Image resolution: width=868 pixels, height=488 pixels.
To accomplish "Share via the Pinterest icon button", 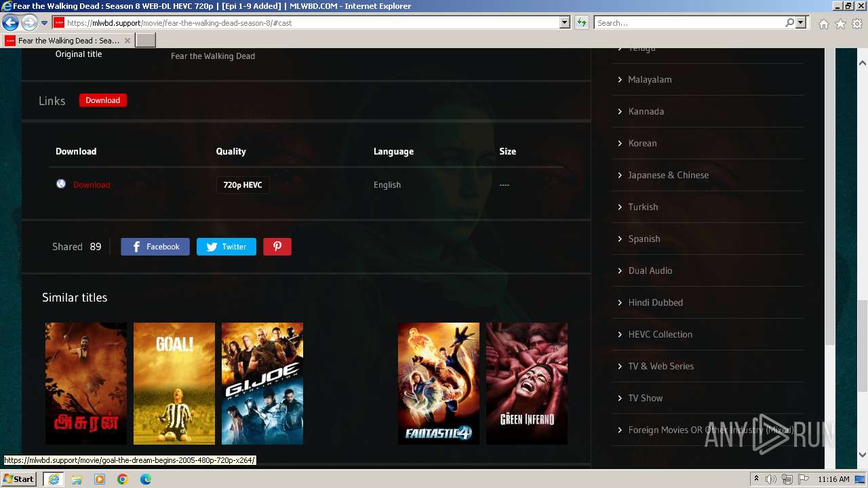I will (277, 247).
